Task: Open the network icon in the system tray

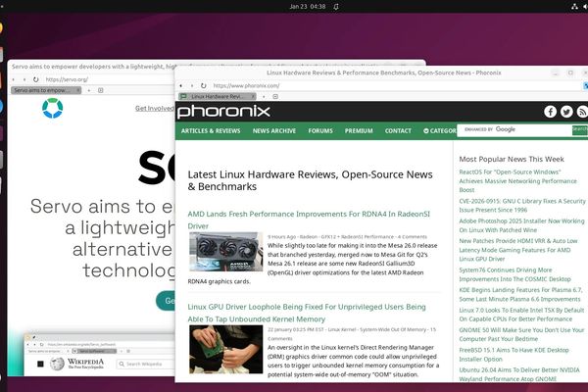Action: [x=574, y=7]
